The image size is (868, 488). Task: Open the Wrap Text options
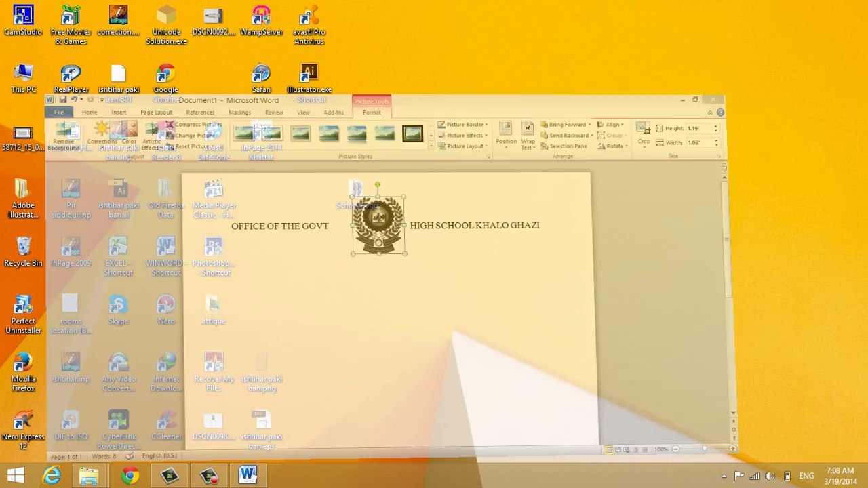(528, 134)
